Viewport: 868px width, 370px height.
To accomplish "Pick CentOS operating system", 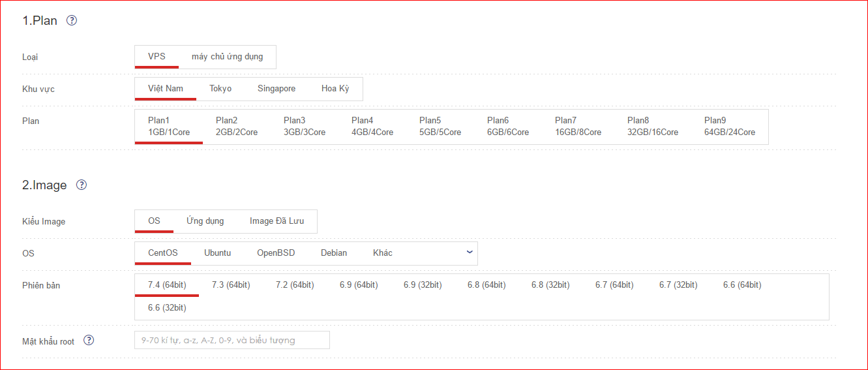I will click(163, 253).
